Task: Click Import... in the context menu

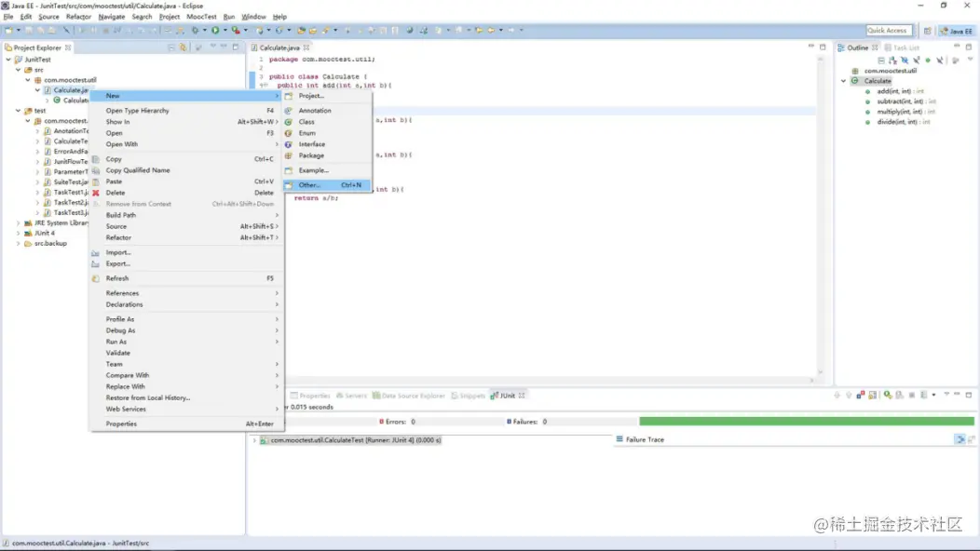Action: (x=186, y=252)
